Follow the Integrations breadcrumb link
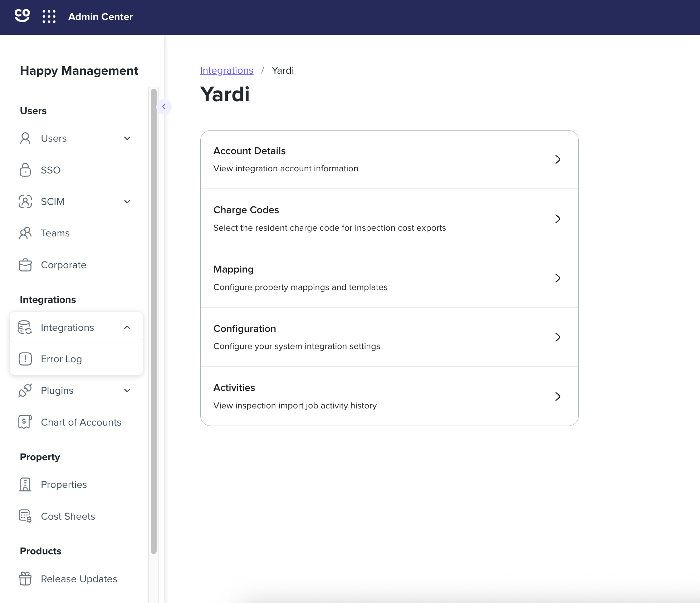Screen dimensions: 700x603 227,70
